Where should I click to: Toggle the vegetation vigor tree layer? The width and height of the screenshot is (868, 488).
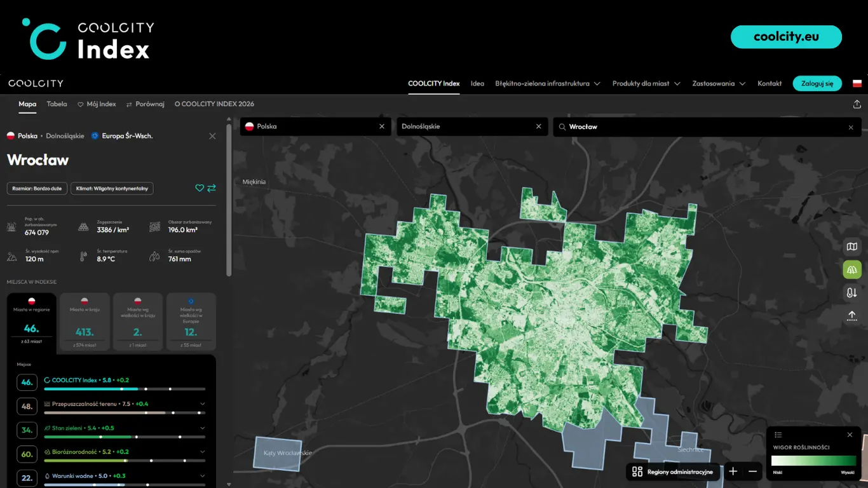pyautogui.click(x=851, y=270)
